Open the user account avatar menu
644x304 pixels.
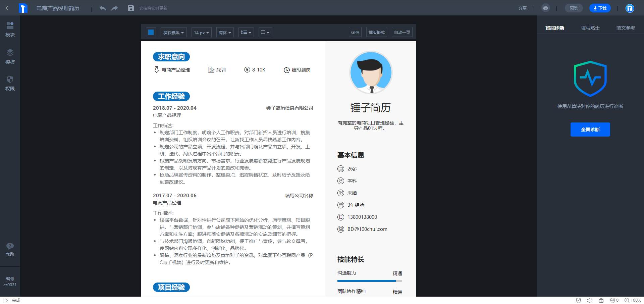coord(630,8)
